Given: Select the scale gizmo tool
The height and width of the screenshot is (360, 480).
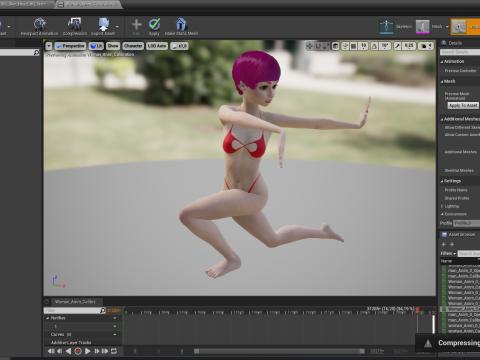Looking at the screenshot, I should point(326,46).
